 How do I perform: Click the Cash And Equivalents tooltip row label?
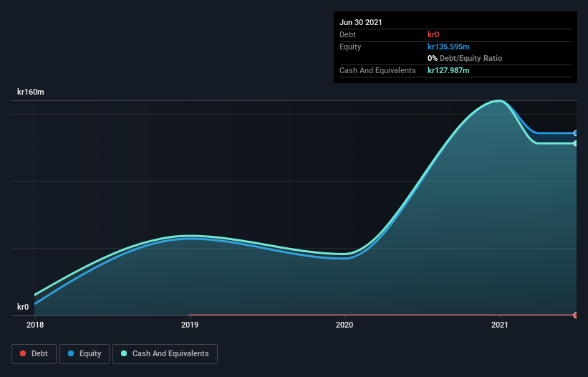(377, 70)
